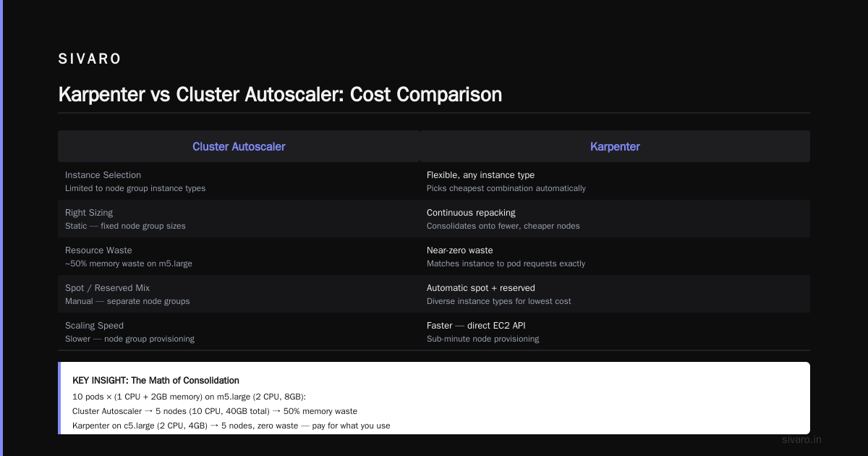Click 'Manual — separate node groups' text
The image size is (868, 456).
click(127, 301)
